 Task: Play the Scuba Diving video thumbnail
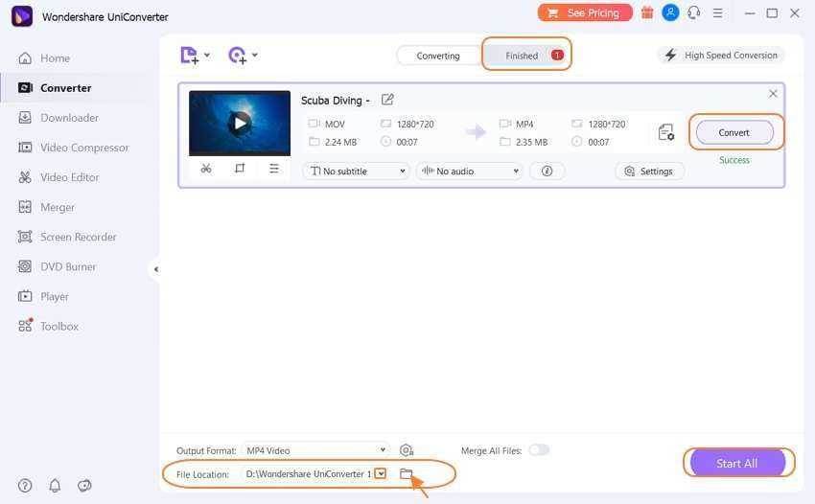(240, 124)
